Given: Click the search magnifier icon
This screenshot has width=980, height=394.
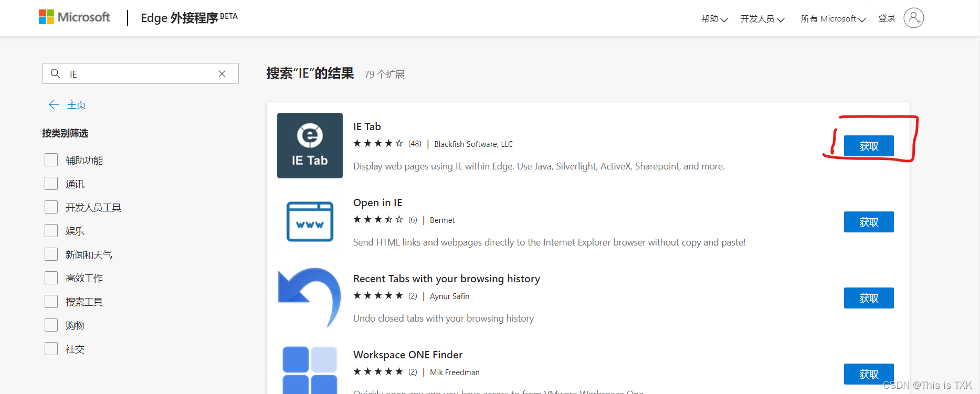Looking at the screenshot, I should (x=55, y=73).
